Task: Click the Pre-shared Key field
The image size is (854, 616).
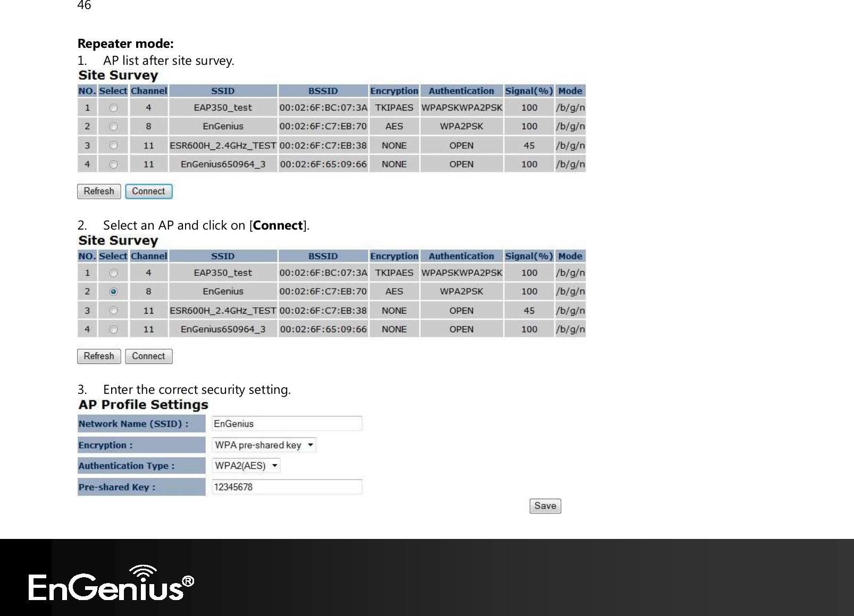Action: (x=287, y=487)
